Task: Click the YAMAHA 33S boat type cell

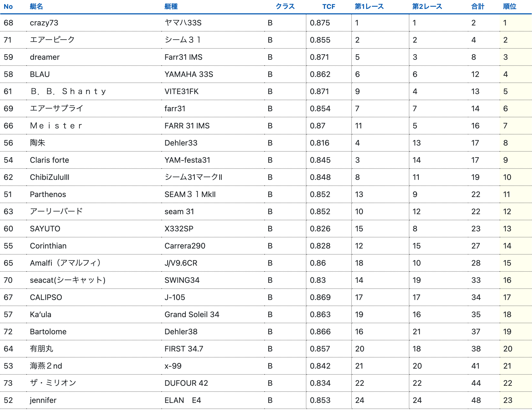Action: point(189,74)
